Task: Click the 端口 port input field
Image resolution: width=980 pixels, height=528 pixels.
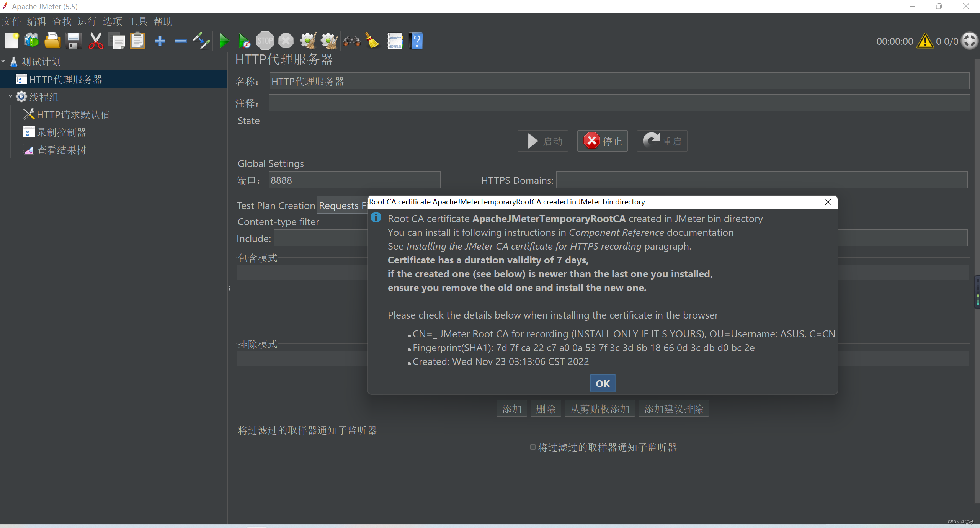Action: (x=354, y=180)
